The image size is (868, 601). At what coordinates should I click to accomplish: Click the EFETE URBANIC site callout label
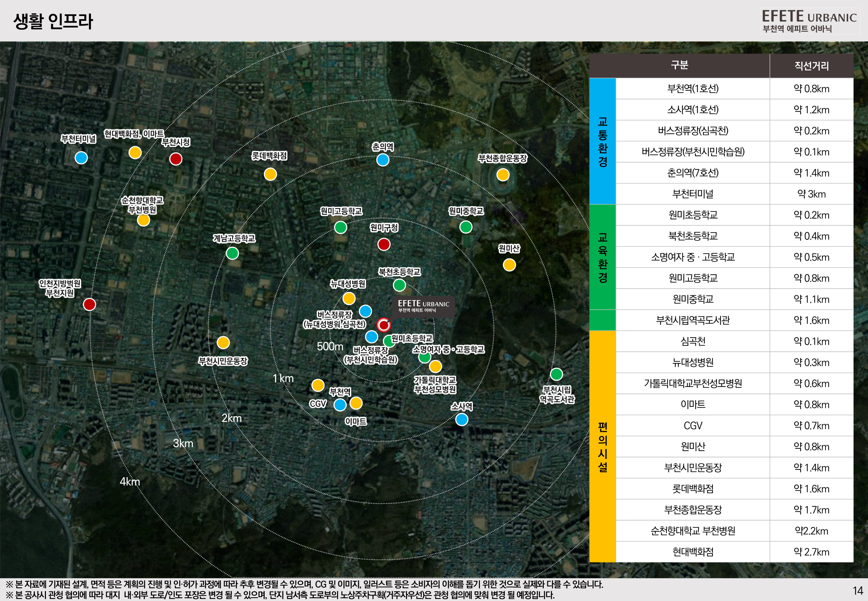click(x=424, y=306)
